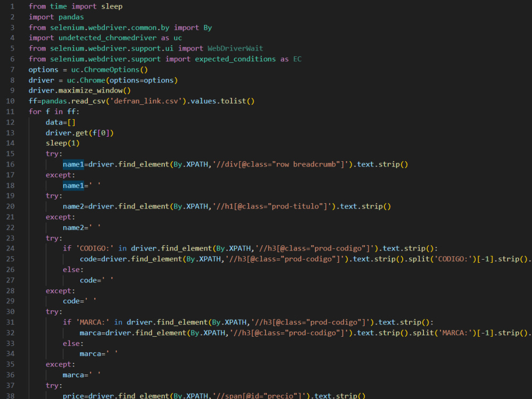Viewport: 532px width, 399px height.
Task: Click 'data=[]' on line 12
Action: (x=61, y=122)
